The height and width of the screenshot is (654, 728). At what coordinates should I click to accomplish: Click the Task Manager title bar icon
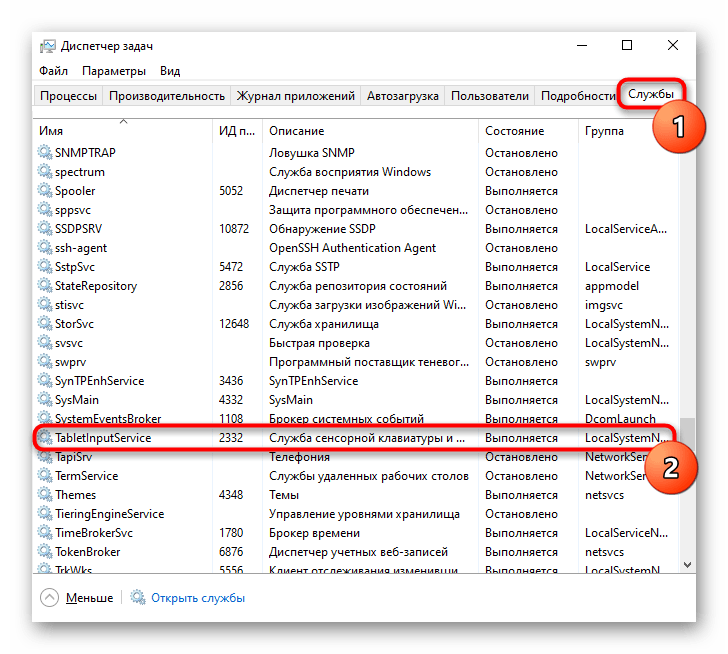point(47,46)
